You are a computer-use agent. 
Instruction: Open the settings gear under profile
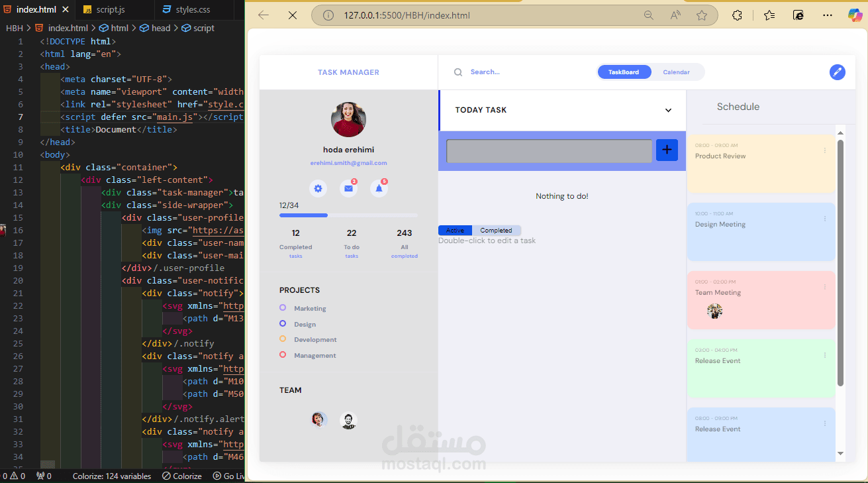click(x=318, y=189)
